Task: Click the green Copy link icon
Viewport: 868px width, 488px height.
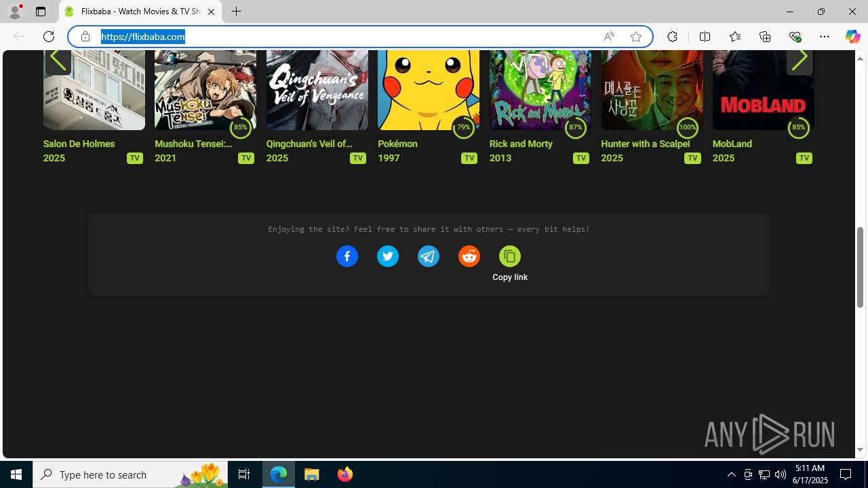Action: [510, 256]
